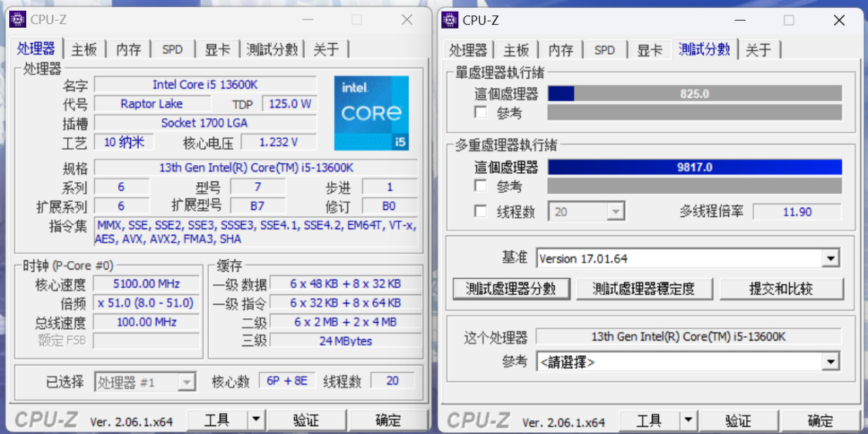Viewport: 868px width, 434px height.
Task: Click 一级 数据 6 x 48 KB + 8 x 32 KB value
Action: pyautogui.click(x=346, y=283)
